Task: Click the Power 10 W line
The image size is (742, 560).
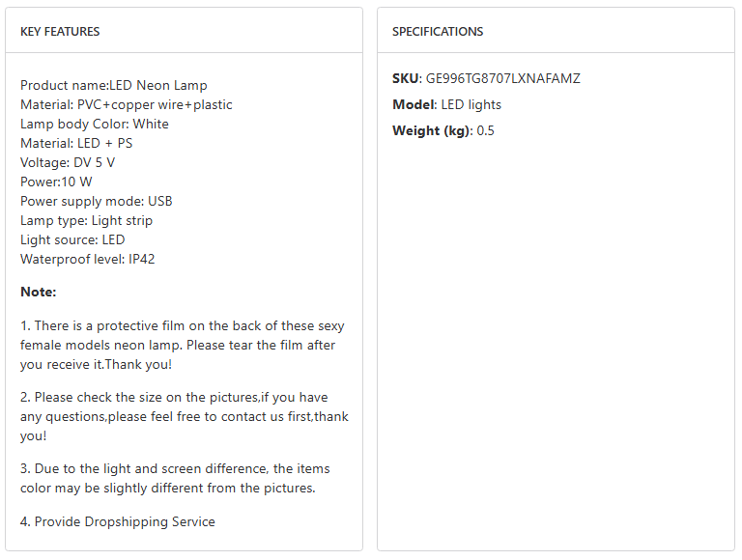Action: point(56,182)
